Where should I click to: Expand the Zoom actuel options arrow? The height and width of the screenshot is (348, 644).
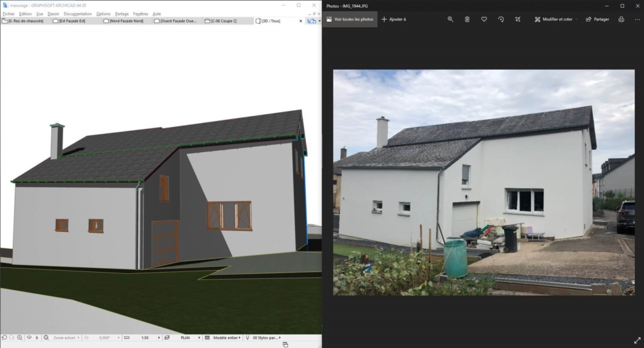tap(79, 338)
